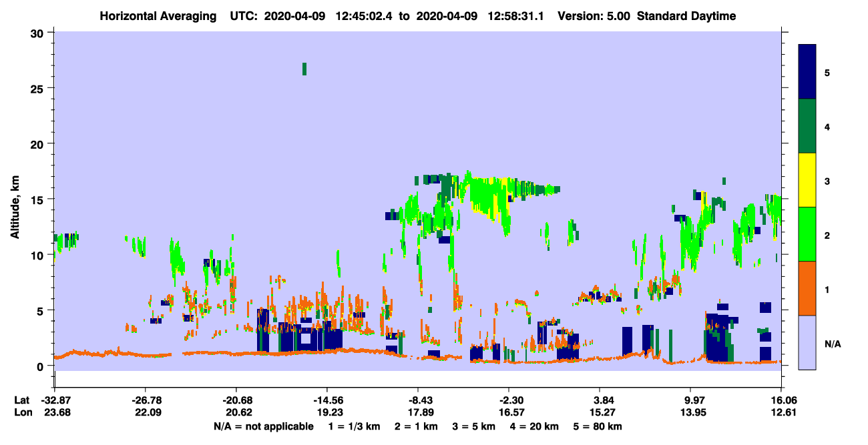Click the dark blue color bar segment labeled 5
This screenshot has width=868, height=445.
[807, 72]
